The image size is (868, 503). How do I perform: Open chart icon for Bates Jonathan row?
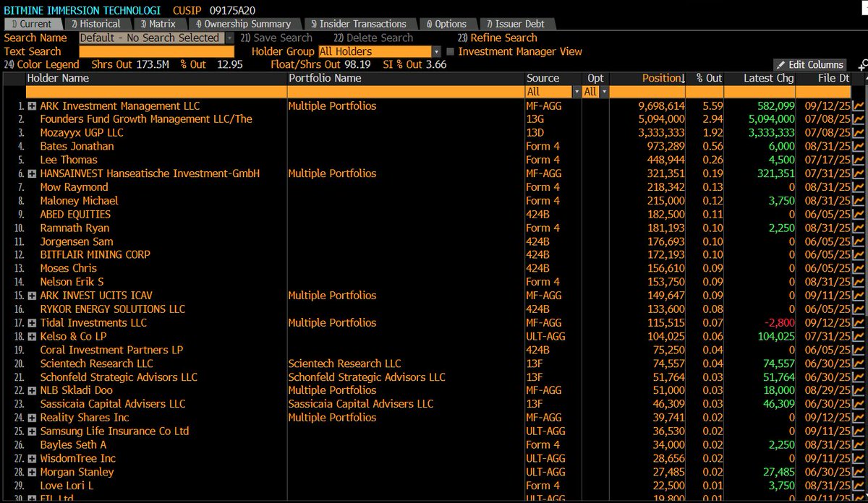click(859, 146)
